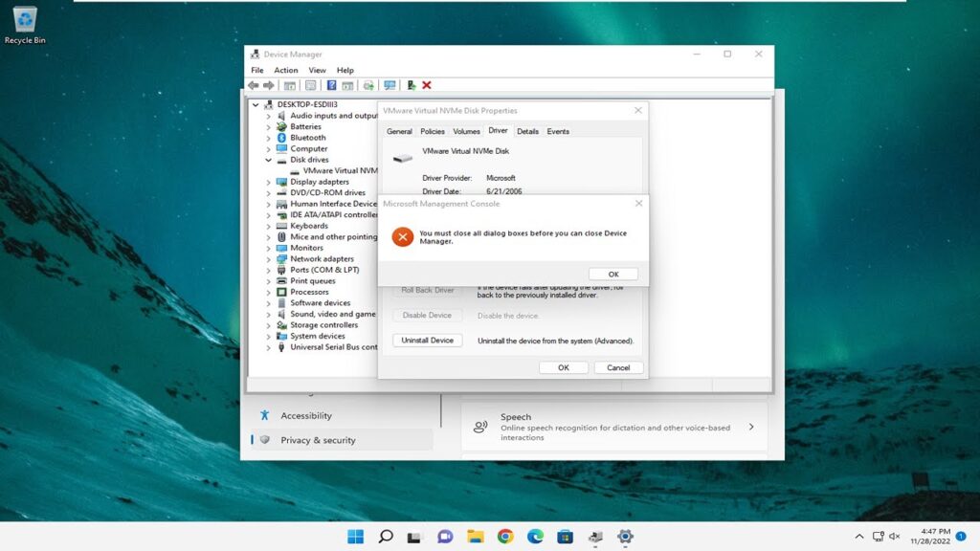The image size is (980, 551).
Task: Click Cancel in the Properties dialog
Action: pyautogui.click(x=618, y=367)
